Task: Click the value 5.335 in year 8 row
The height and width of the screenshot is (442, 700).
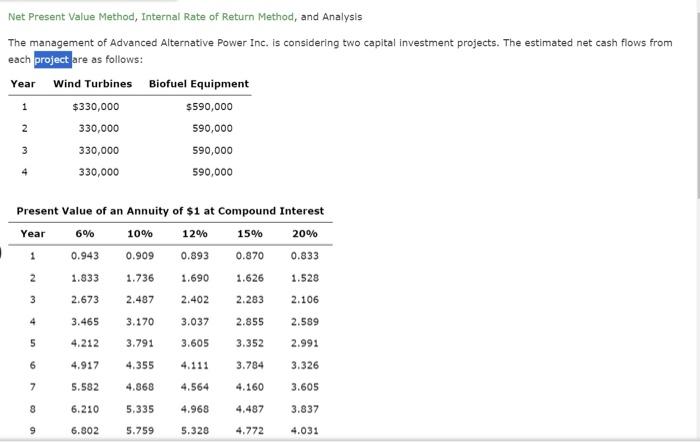Action: (140, 409)
